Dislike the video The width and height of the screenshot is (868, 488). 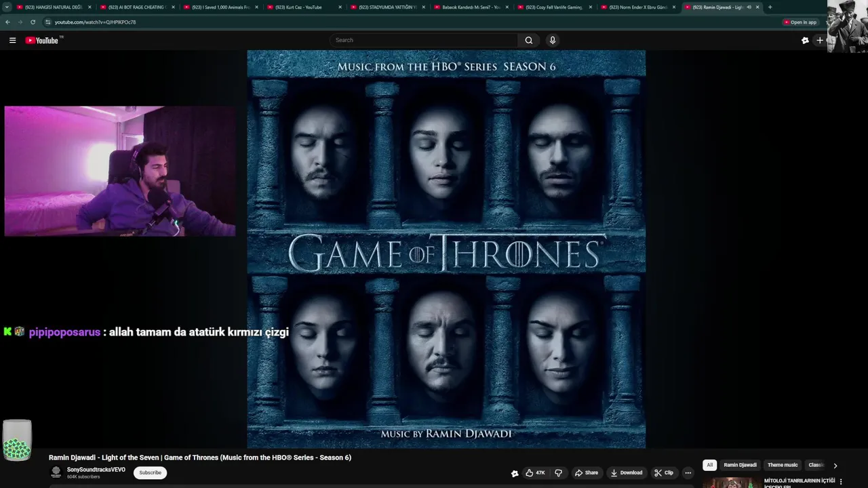(x=559, y=472)
